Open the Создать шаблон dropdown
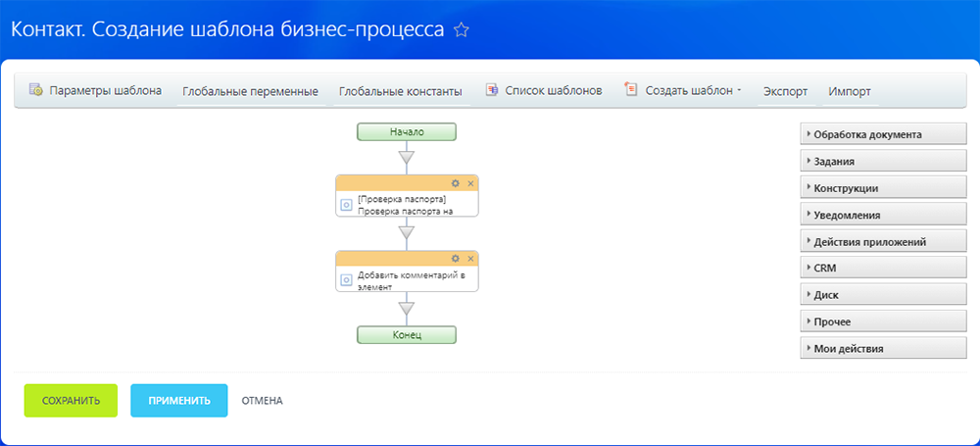This screenshot has width=980, height=446. tap(684, 91)
